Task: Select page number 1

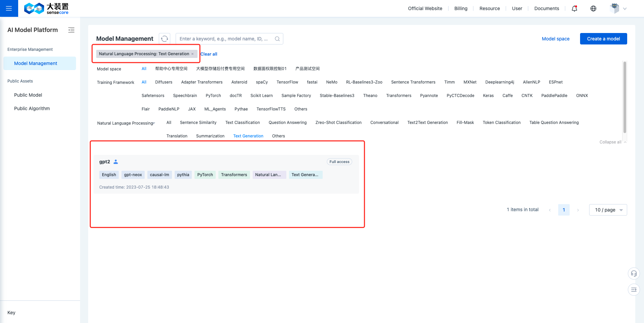Action: pos(564,210)
